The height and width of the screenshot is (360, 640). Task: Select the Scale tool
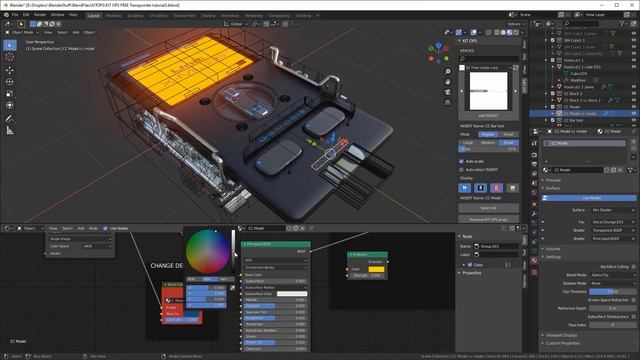tap(10, 94)
